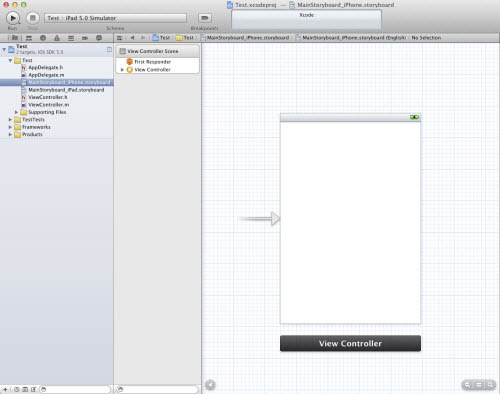This screenshot has width=500, height=394.
Task: Click the navigator filter search field
Action: tap(75, 389)
